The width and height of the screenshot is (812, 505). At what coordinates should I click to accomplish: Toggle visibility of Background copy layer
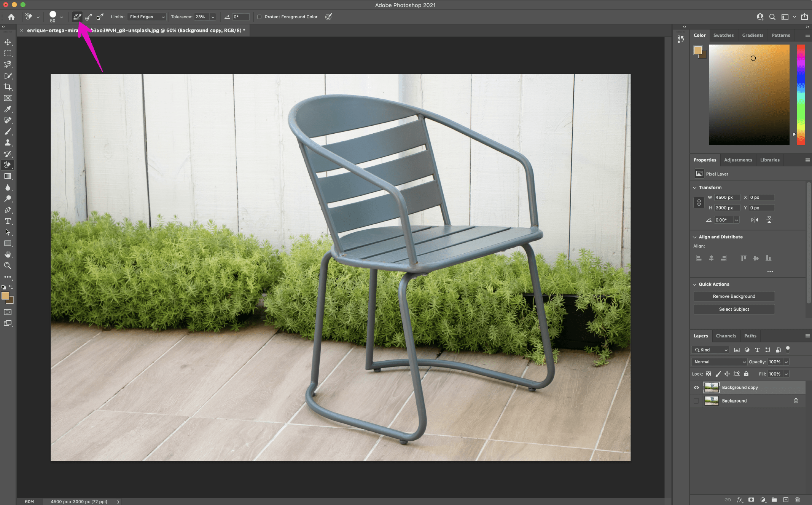tap(696, 387)
